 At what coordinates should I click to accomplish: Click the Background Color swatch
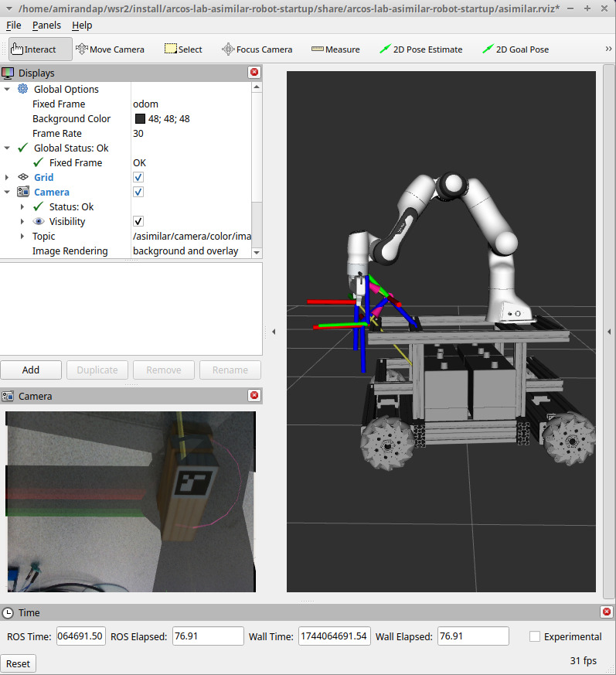[x=140, y=119]
